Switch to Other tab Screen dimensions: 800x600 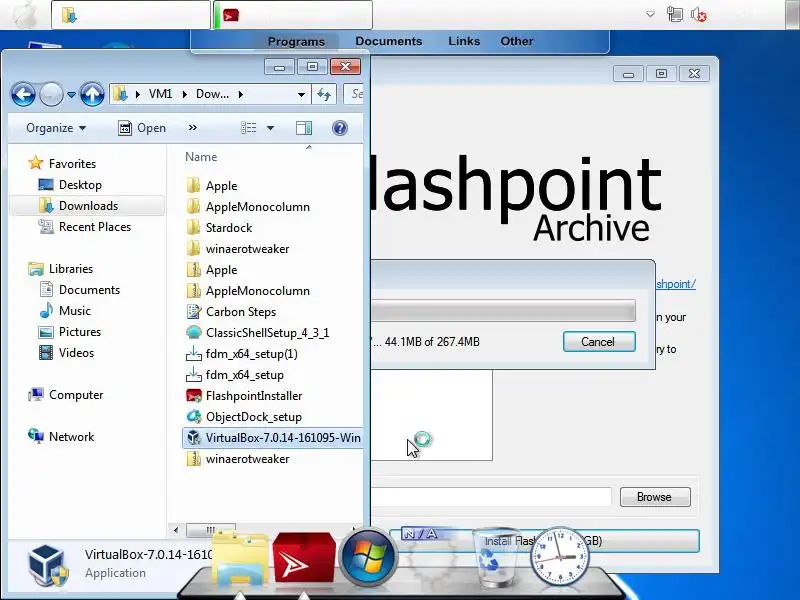click(x=516, y=41)
